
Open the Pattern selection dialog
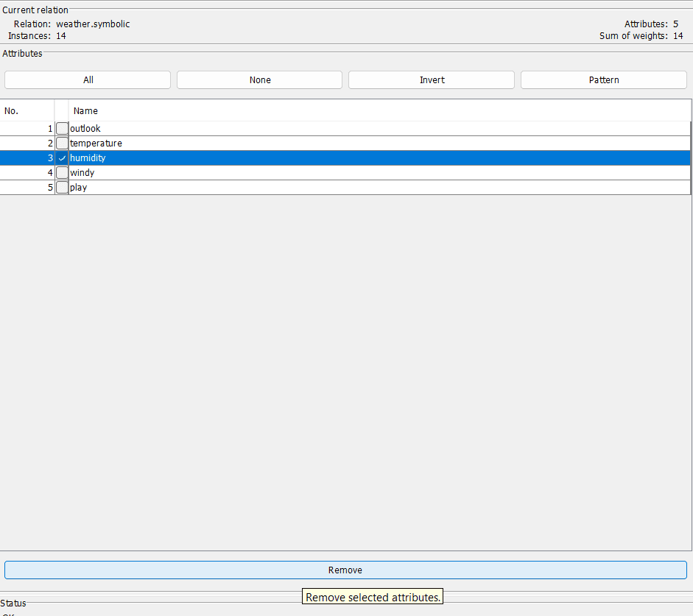tap(604, 80)
